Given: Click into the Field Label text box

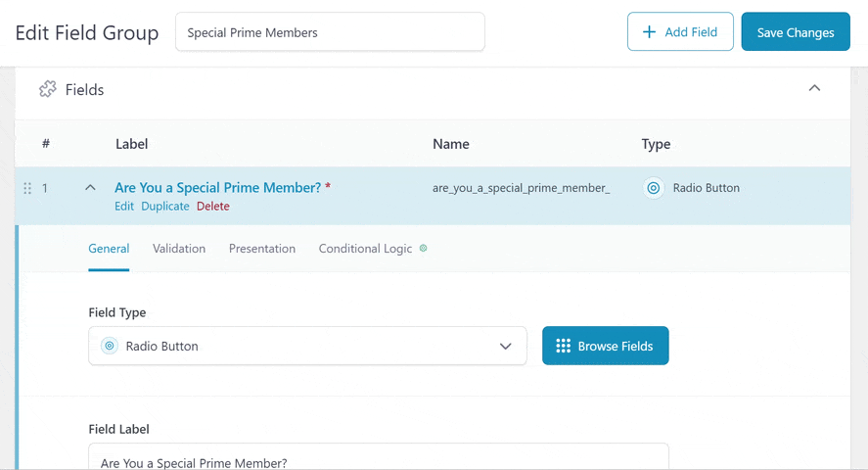Looking at the screenshot, I should (x=378, y=458).
